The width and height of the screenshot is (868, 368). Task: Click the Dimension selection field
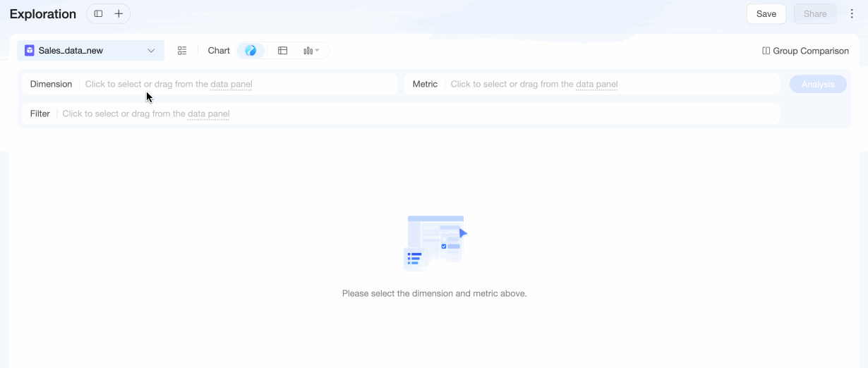[210, 84]
